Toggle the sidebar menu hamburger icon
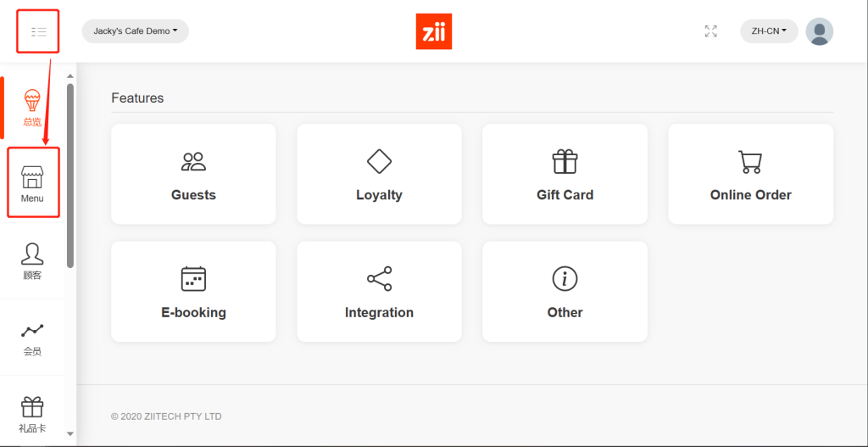868x447 pixels. 39,31
